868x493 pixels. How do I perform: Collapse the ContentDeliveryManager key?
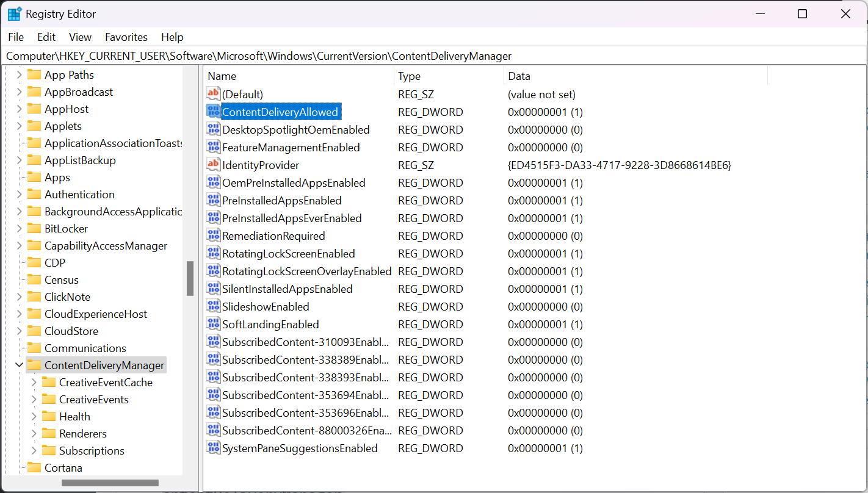19,365
